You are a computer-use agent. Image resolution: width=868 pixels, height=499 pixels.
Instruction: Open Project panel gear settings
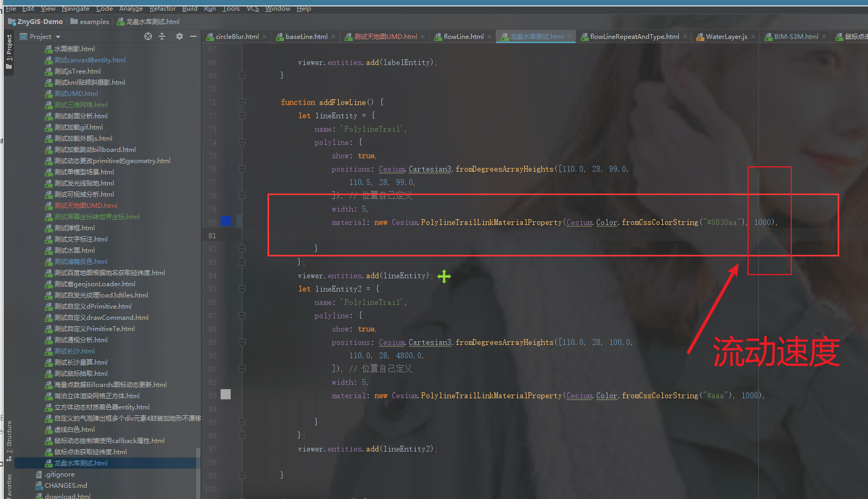[x=180, y=36]
